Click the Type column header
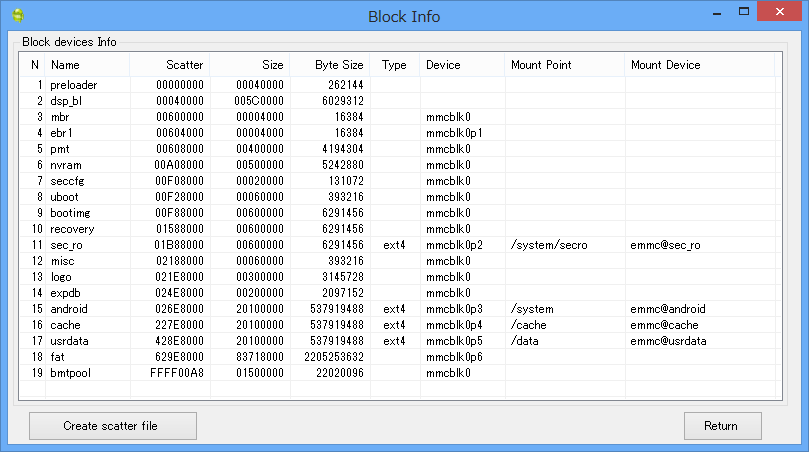The width and height of the screenshot is (809, 452). 395,65
